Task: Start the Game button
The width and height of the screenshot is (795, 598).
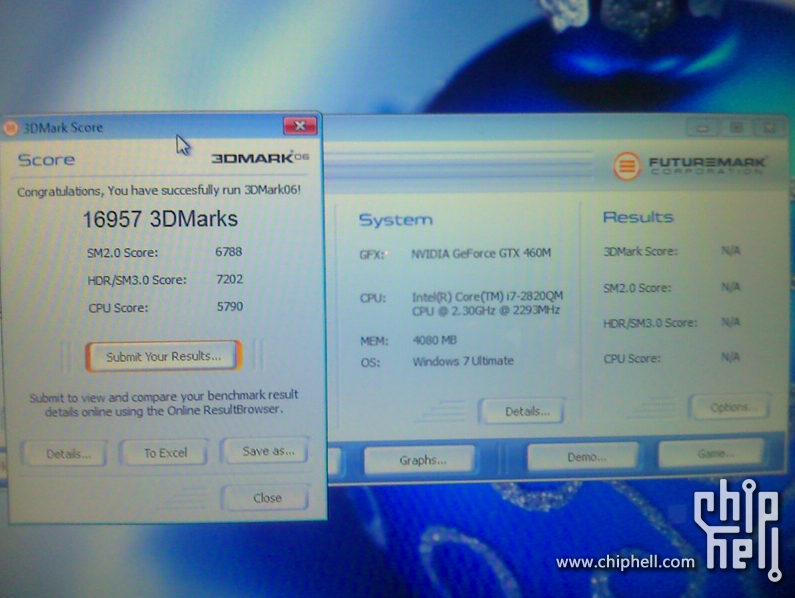Action: tap(711, 453)
